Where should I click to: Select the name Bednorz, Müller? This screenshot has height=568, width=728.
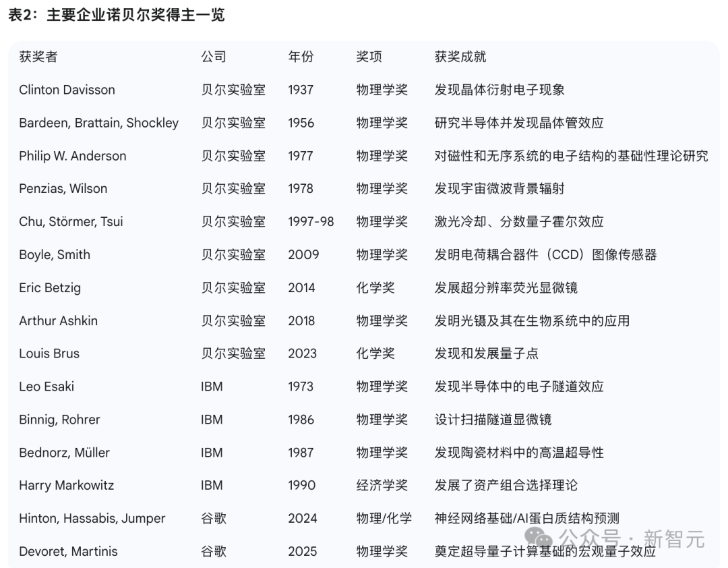(x=65, y=452)
